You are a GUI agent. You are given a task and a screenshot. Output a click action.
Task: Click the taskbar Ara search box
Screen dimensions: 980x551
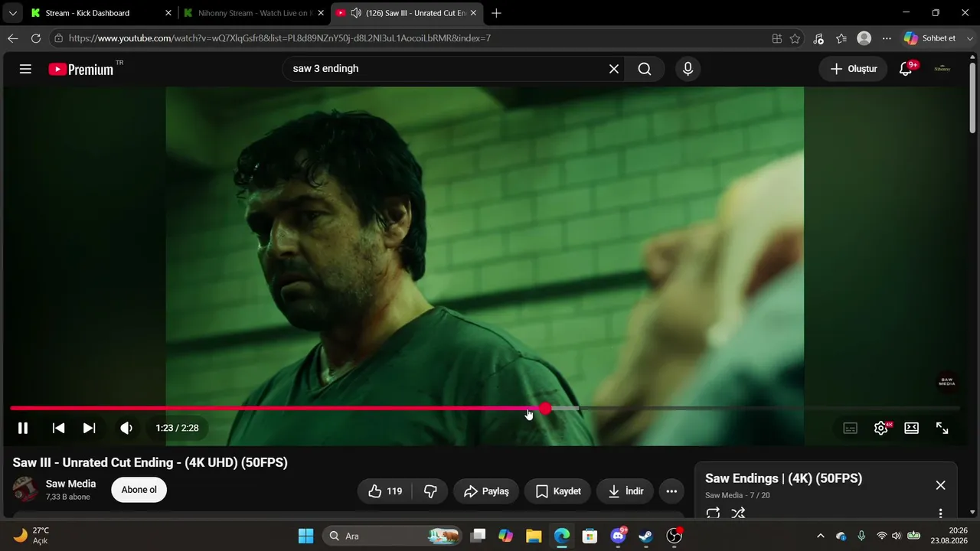392,536
